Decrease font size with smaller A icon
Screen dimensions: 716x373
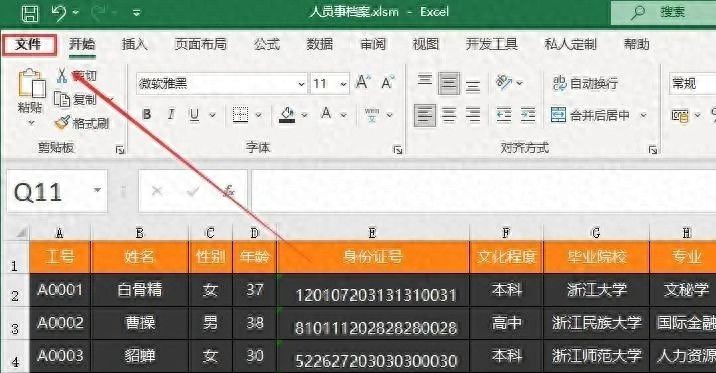click(388, 83)
